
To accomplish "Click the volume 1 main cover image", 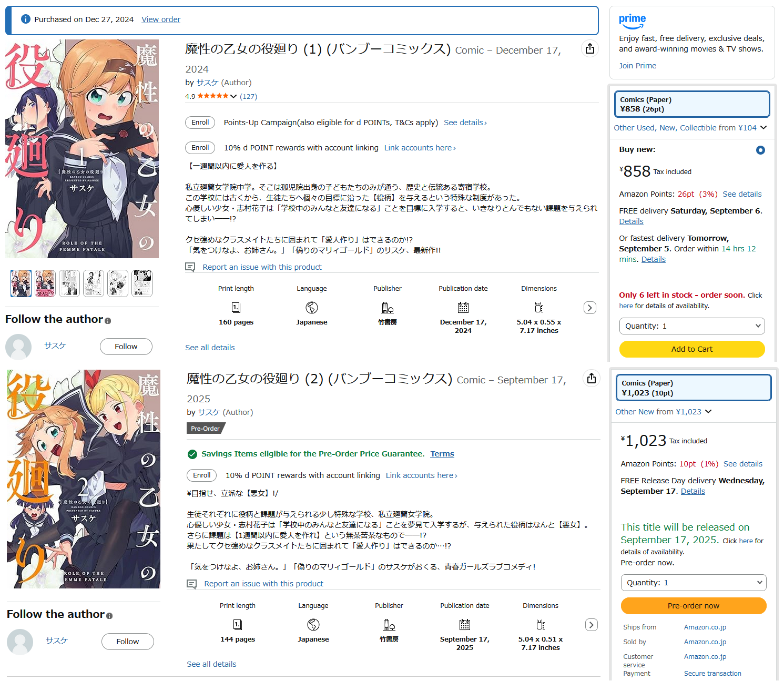I will pos(82,149).
